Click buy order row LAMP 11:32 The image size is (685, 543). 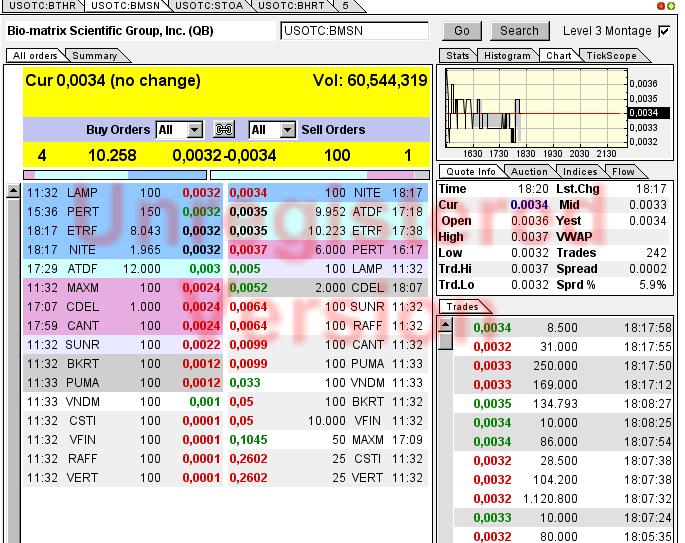(x=123, y=193)
